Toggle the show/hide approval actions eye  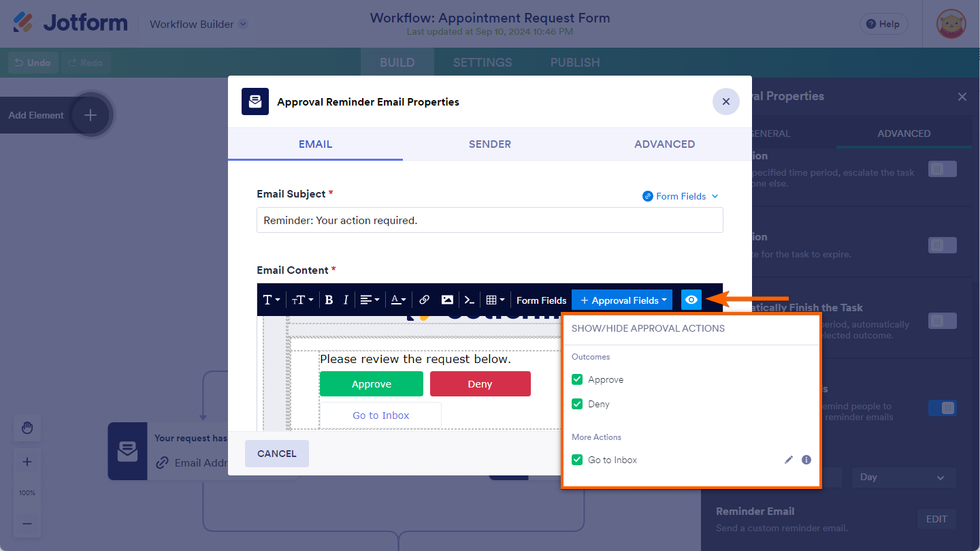[691, 300]
